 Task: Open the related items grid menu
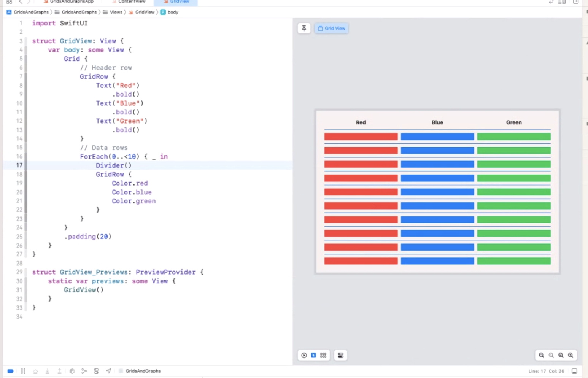9,2
